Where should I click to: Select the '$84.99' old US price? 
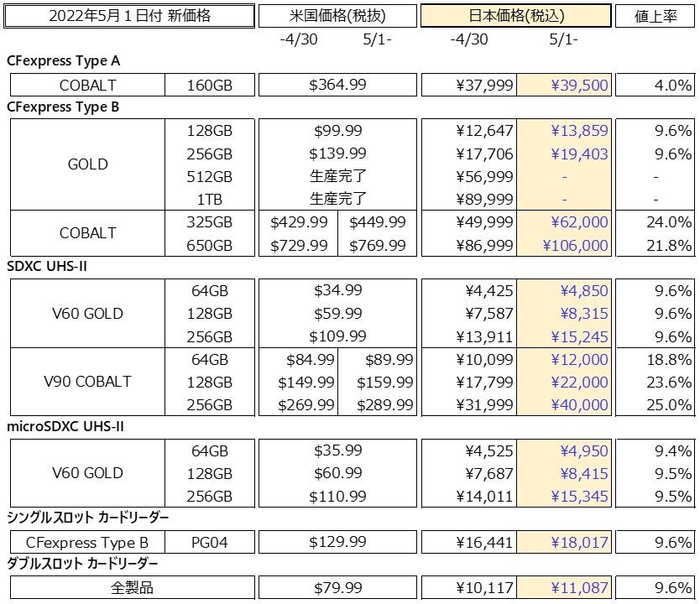click(311, 360)
